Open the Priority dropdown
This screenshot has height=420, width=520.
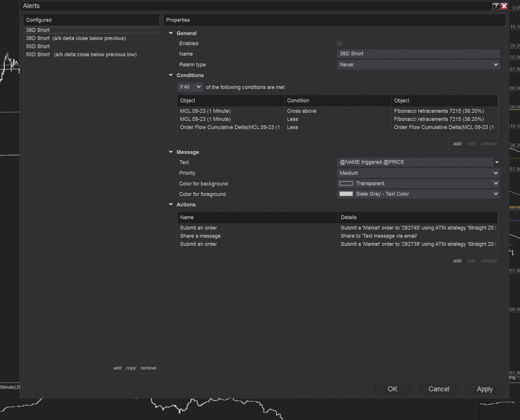coord(418,173)
